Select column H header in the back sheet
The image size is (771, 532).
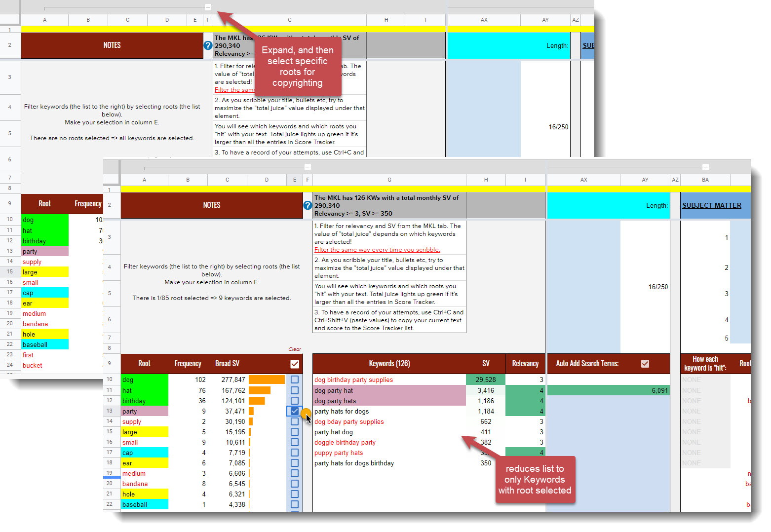click(386, 20)
